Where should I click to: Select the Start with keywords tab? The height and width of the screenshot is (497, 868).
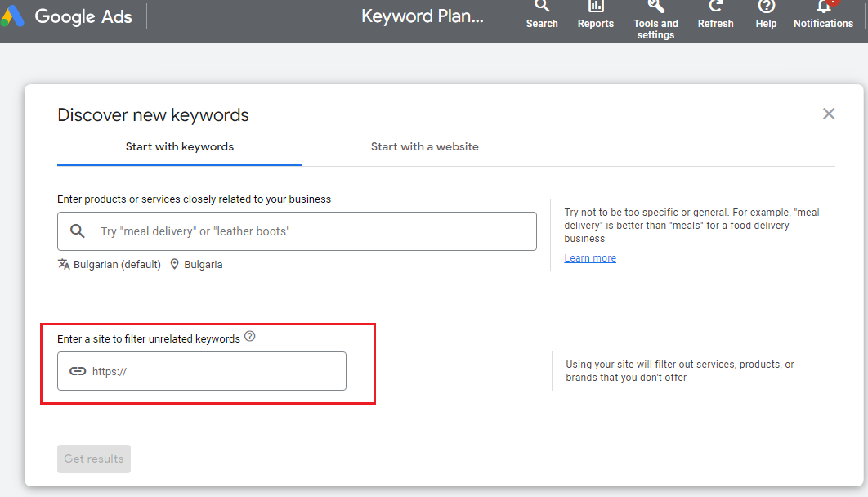pyautogui.click(x=180, y=147)
